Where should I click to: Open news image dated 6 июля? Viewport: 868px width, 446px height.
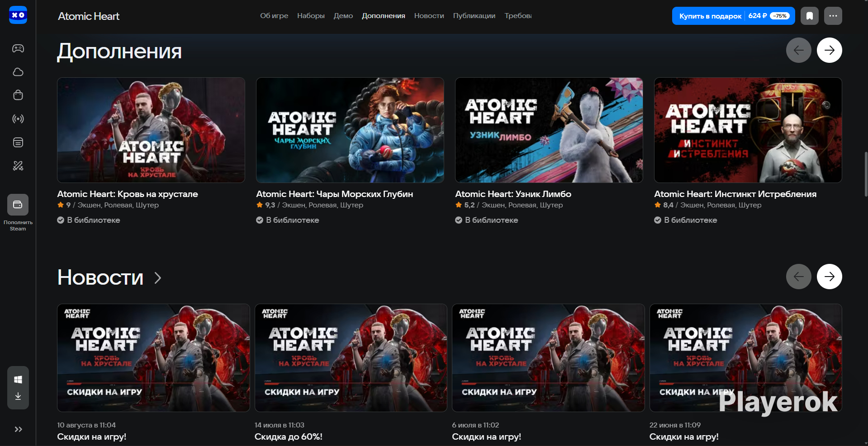548,358
